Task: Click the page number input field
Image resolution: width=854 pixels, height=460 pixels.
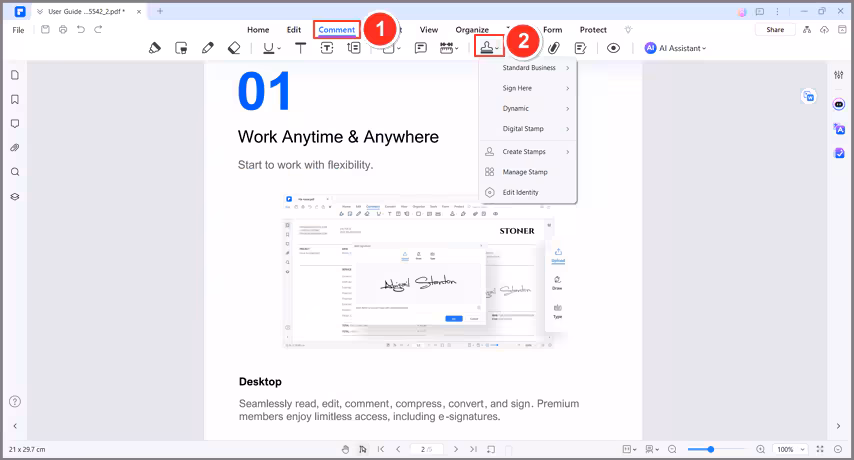Action: [426, 449]
